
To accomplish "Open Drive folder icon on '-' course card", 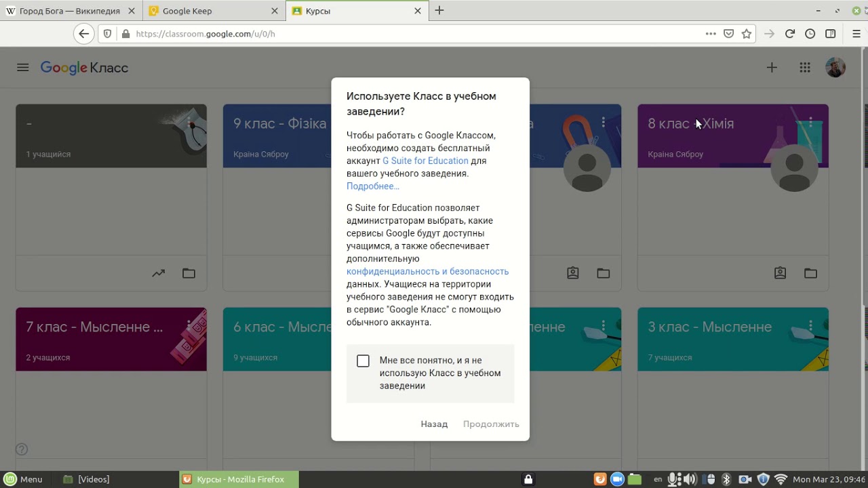I will (189, 273).
